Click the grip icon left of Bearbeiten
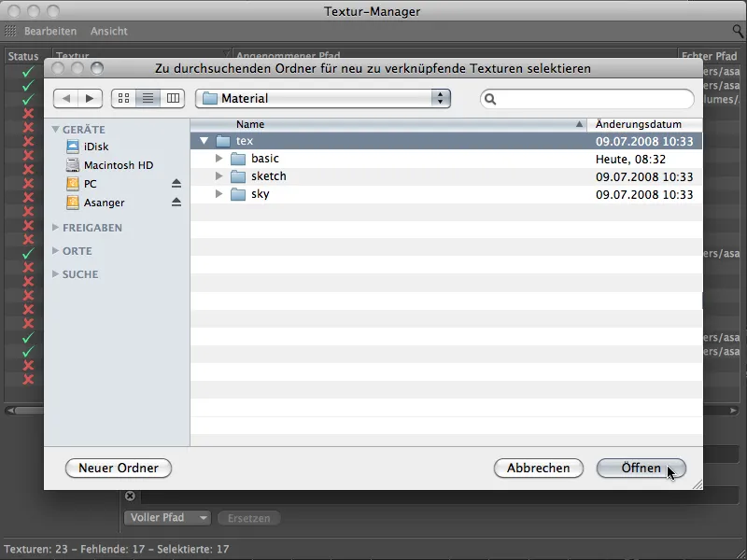The image size is (747, 560). pos(10,31)
